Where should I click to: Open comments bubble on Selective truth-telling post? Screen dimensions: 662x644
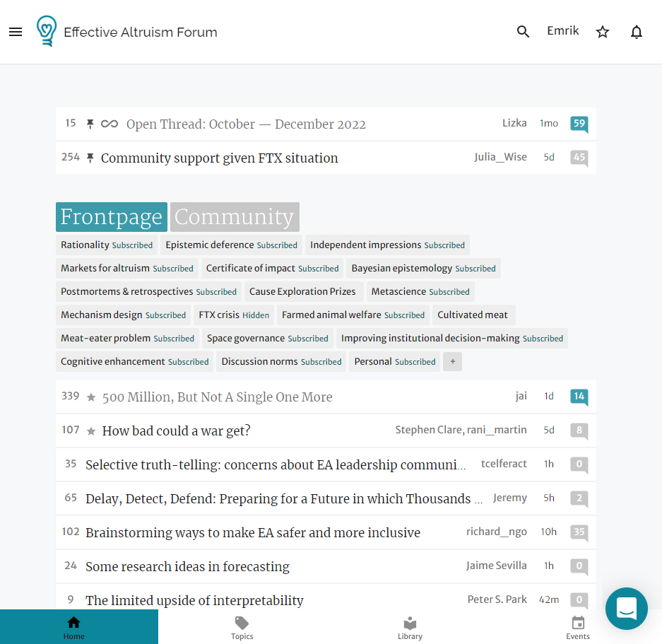pyautogui.click(x=579, y=464)
